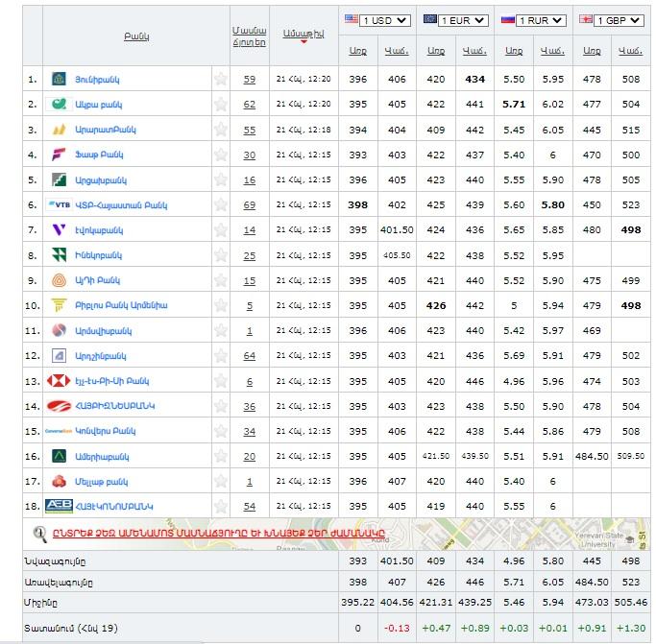
Task: Click the AEB Armeconombank logo
Action: pos(59,506)
